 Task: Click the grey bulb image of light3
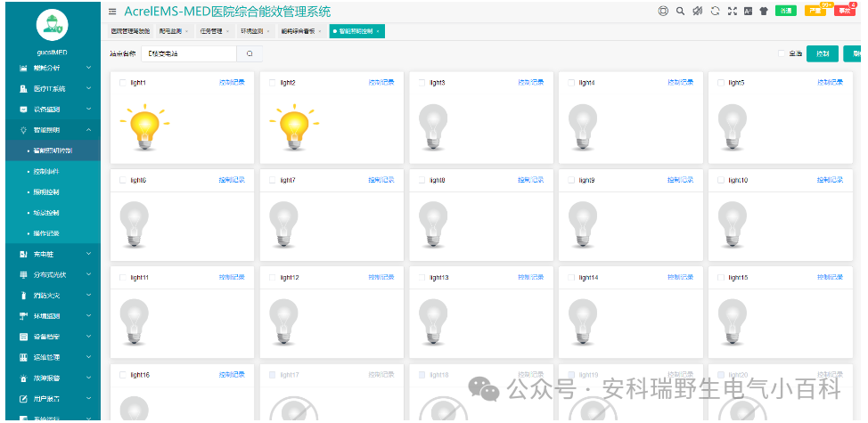click(433, 127)
